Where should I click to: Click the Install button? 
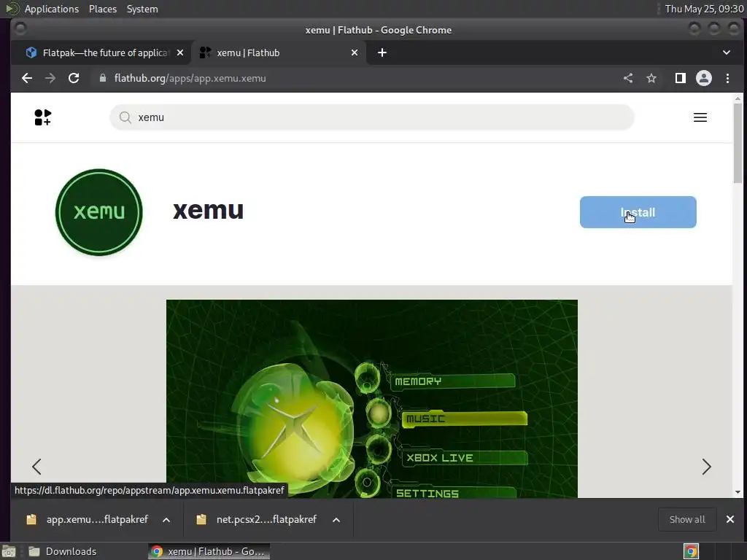638,212
